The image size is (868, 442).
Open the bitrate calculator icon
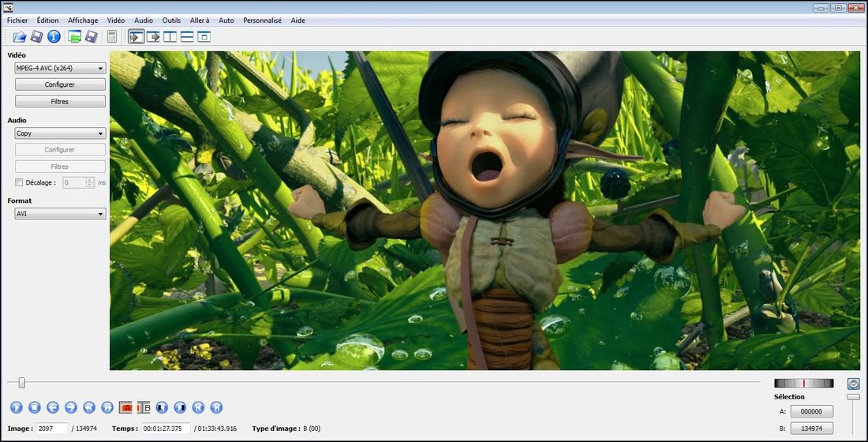coord(112,36)
